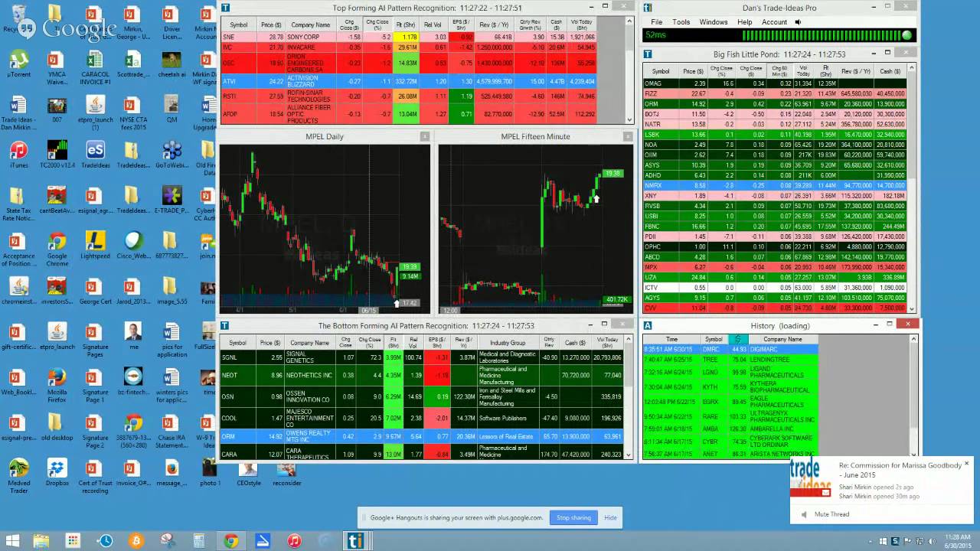
Task: Open the old desktop folder
Action: pyautogui.click(x=57, y=427)
